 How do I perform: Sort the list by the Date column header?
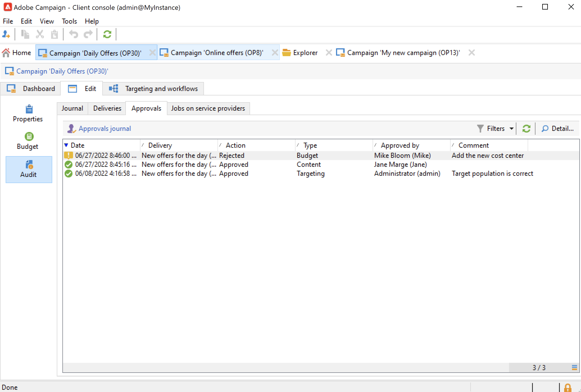78,145
